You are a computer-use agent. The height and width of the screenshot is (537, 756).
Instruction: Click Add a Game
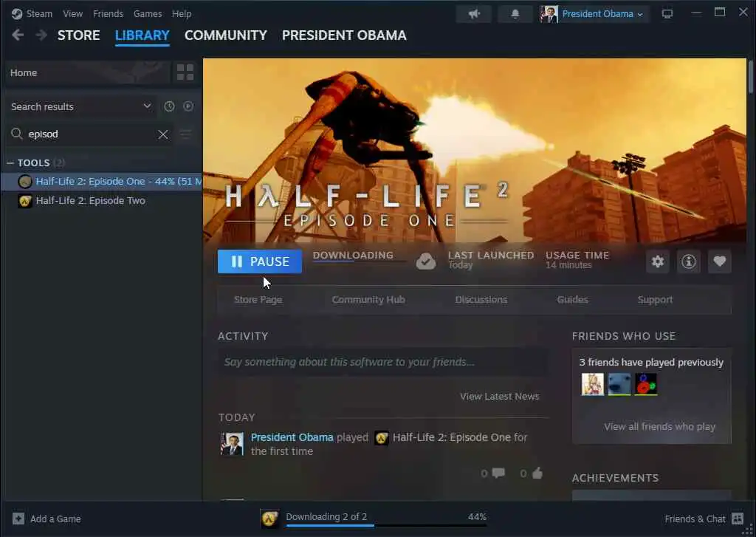click(x=47, y=519)
